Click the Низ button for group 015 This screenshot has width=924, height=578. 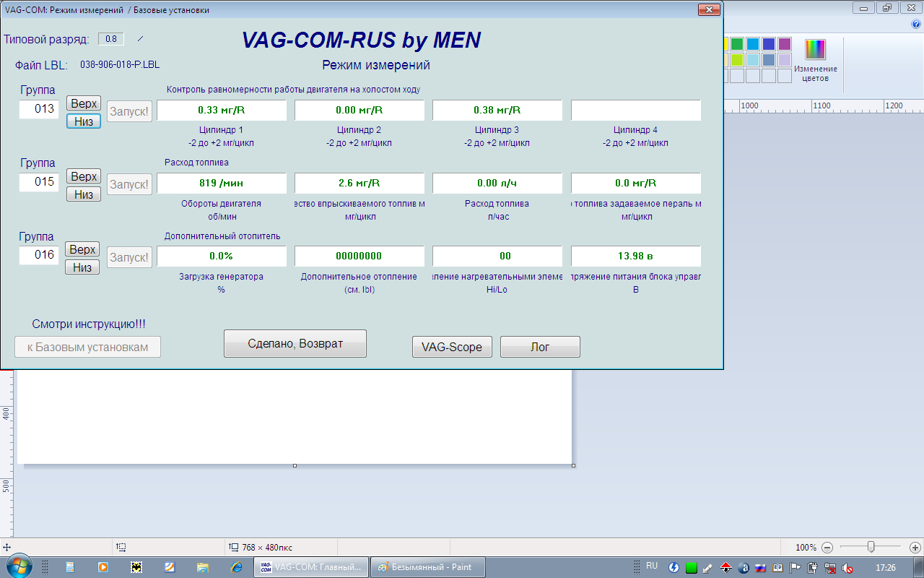pos(84,194)
